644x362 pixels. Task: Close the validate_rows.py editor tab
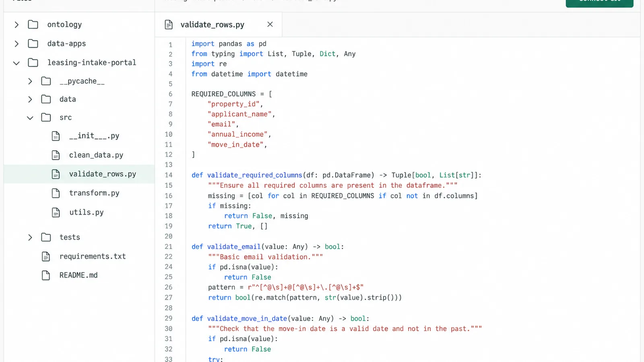pos(270,25)
